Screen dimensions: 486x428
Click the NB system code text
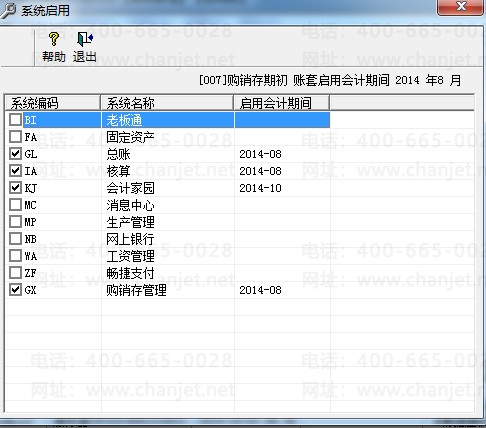coord(31,239)
